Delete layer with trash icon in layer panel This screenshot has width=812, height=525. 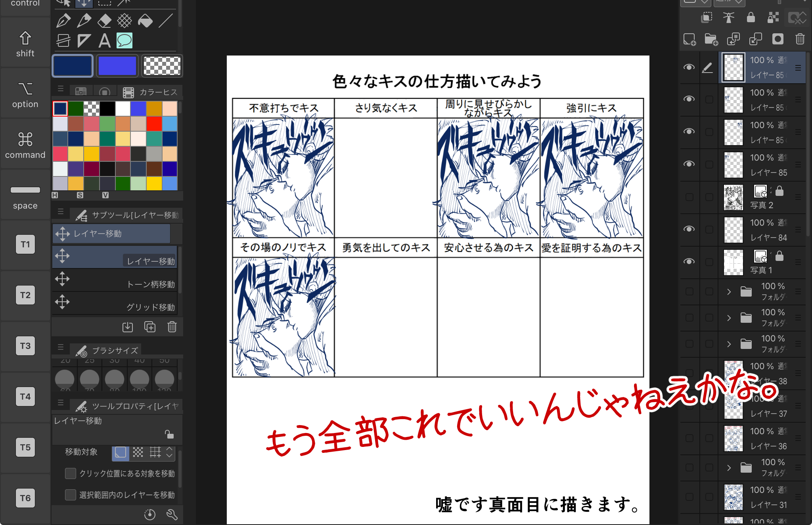(800, 39)
